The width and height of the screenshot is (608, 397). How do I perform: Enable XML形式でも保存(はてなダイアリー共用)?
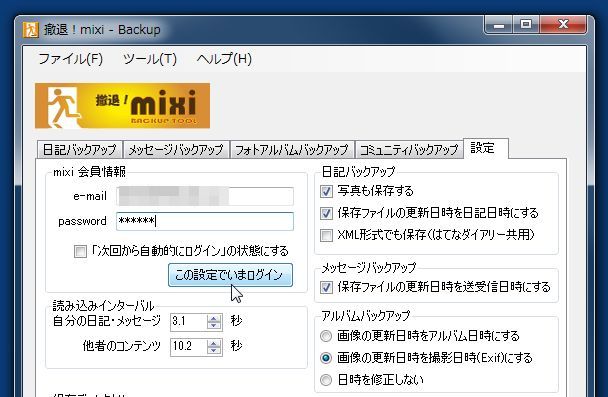click(x=326, y=235)
